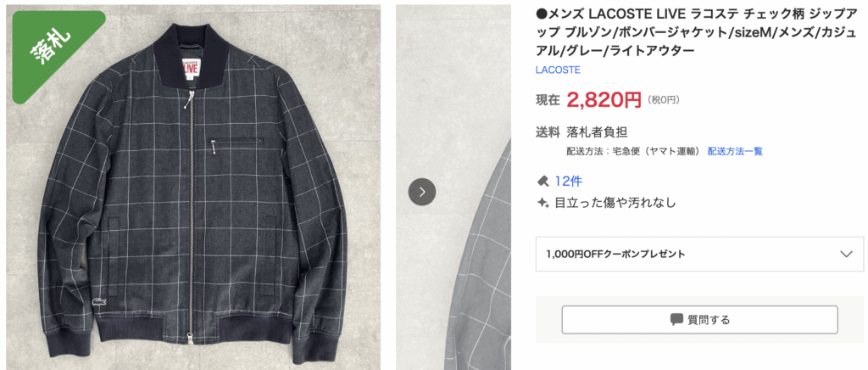
Task: Open the LACOSTE brand link
Action: pos(558,70)
